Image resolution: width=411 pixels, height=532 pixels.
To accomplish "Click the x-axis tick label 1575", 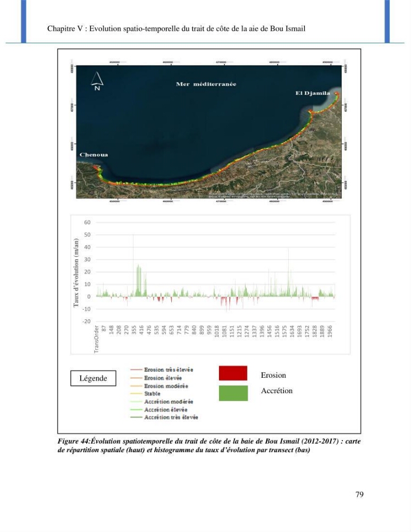I will click(x=284, y=331).
